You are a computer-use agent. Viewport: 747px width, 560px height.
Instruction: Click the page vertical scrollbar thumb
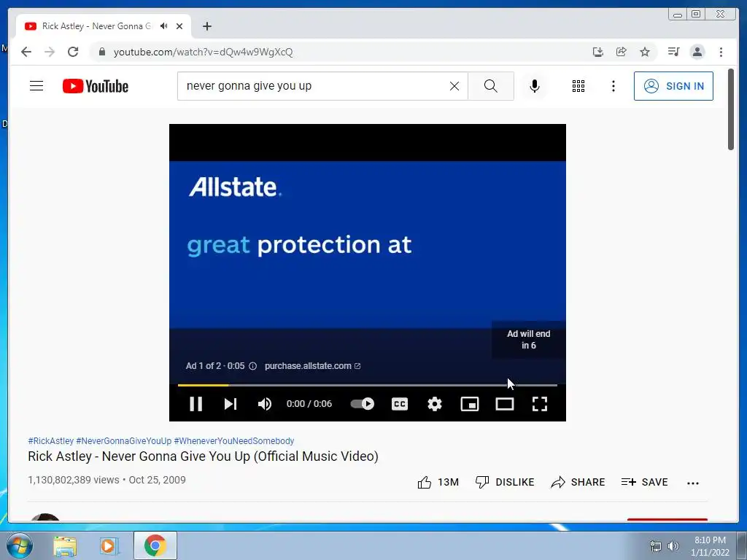(x=731, y=109)
